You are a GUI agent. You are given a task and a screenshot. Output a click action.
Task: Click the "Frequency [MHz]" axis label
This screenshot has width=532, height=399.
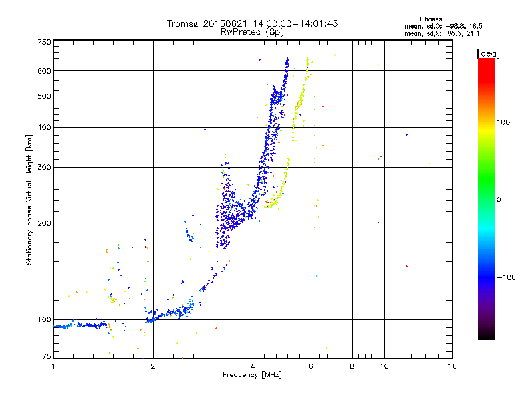click(x=252, y=375)
